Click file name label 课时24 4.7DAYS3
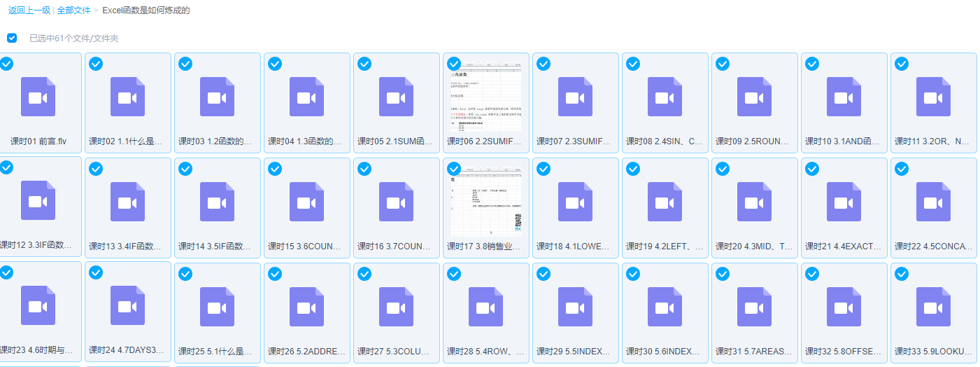Image resolution: width=980 pixels, height=367 pixels. click(x=127, y=350)
